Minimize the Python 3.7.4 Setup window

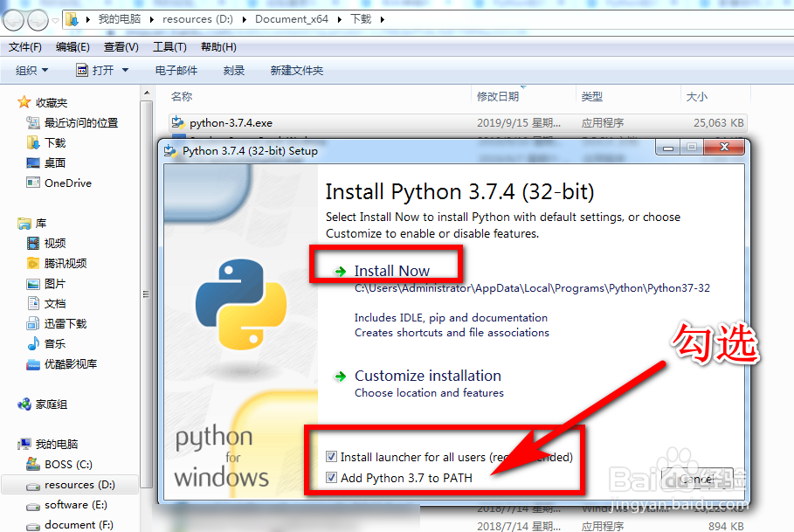(668, 148)
